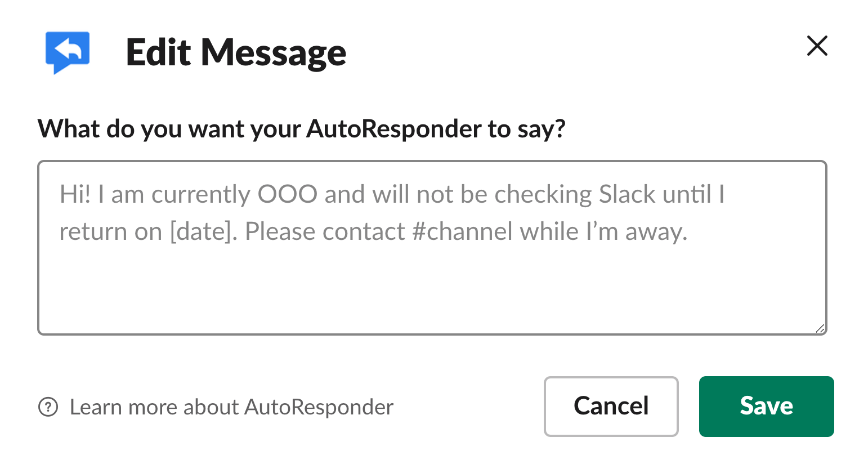868x464 pixels.
Task: Focus the AutoResponder message text area
Action: (x=432, y=248)
